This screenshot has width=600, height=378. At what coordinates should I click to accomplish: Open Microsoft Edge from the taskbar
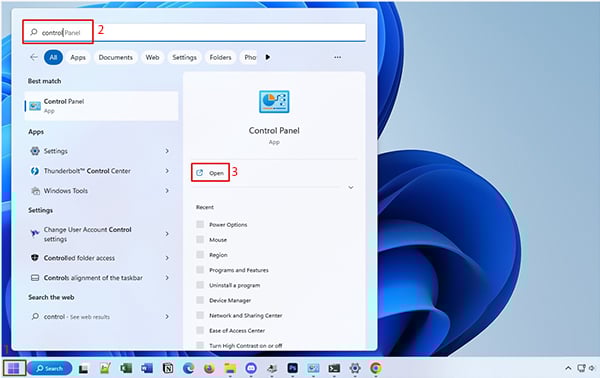tap(188, 368)
